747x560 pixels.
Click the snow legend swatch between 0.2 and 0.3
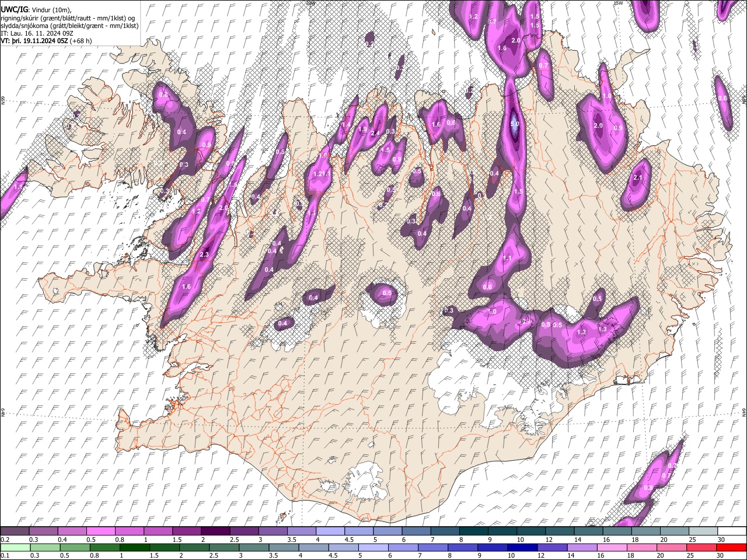pyautogui.click(x=15, y=531)
